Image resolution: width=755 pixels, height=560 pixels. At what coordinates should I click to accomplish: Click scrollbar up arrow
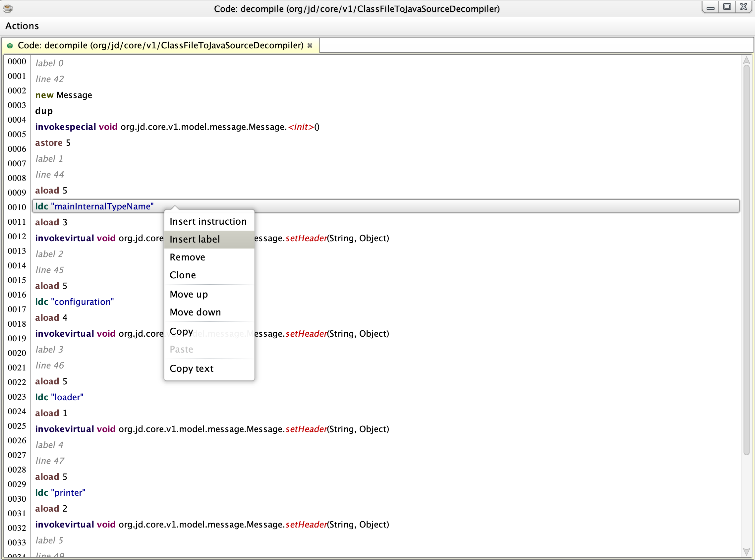746,61
